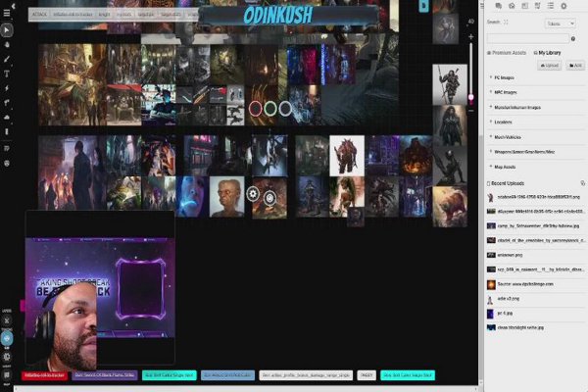The image size is (588, 392).
Task: Open the hamburger menu in the left toolbar
Action: click(7, 13)
